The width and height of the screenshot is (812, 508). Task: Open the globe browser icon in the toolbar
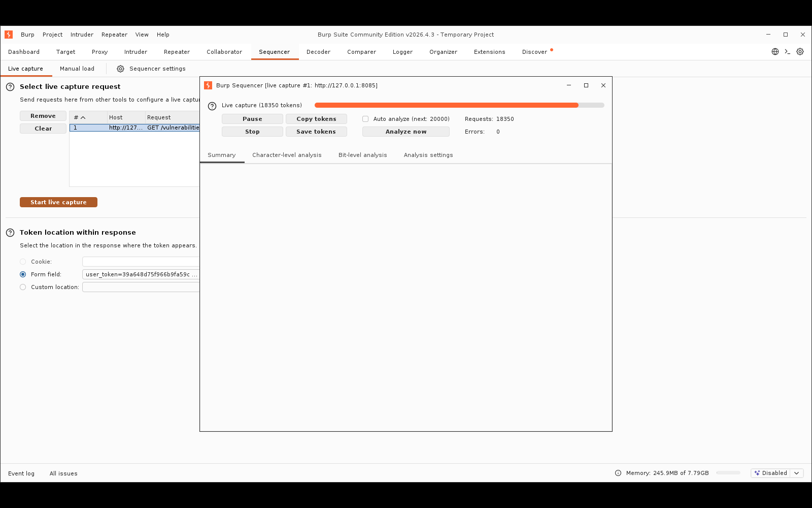(775, 52)
